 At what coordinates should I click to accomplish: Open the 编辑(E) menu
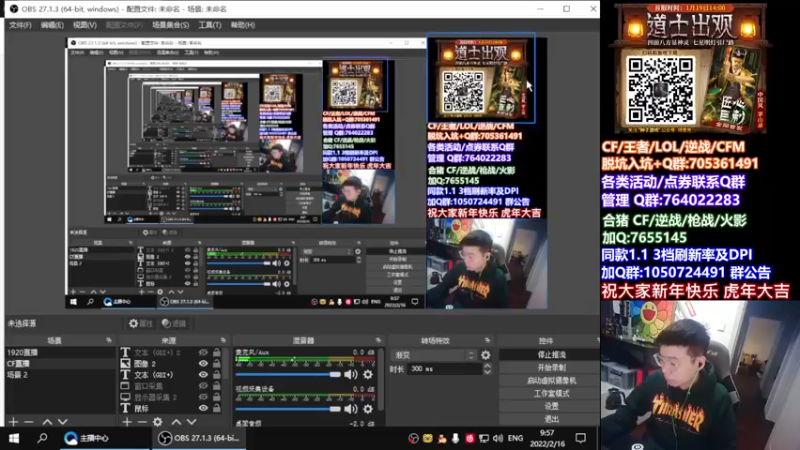[52, 25]
